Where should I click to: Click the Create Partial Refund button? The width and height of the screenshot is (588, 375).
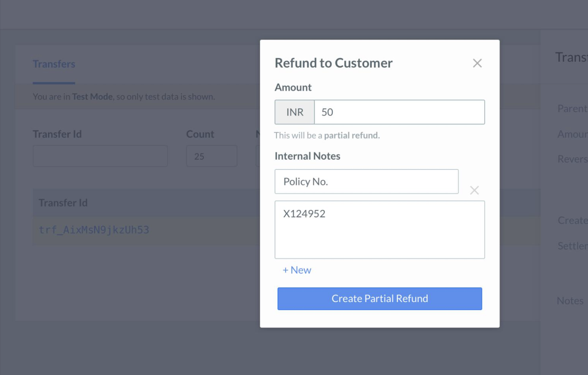(x=379, y=299)
